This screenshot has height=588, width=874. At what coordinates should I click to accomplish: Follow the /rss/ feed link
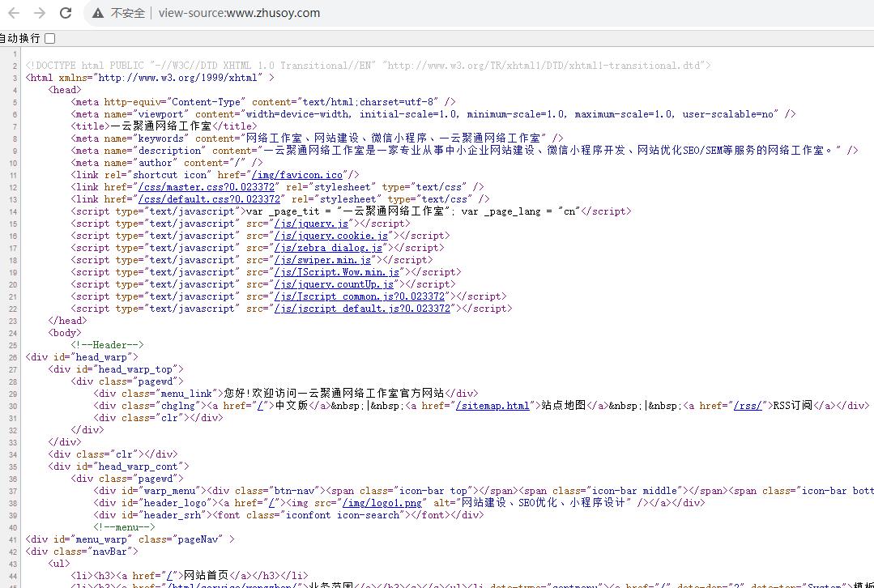(748, 406)
